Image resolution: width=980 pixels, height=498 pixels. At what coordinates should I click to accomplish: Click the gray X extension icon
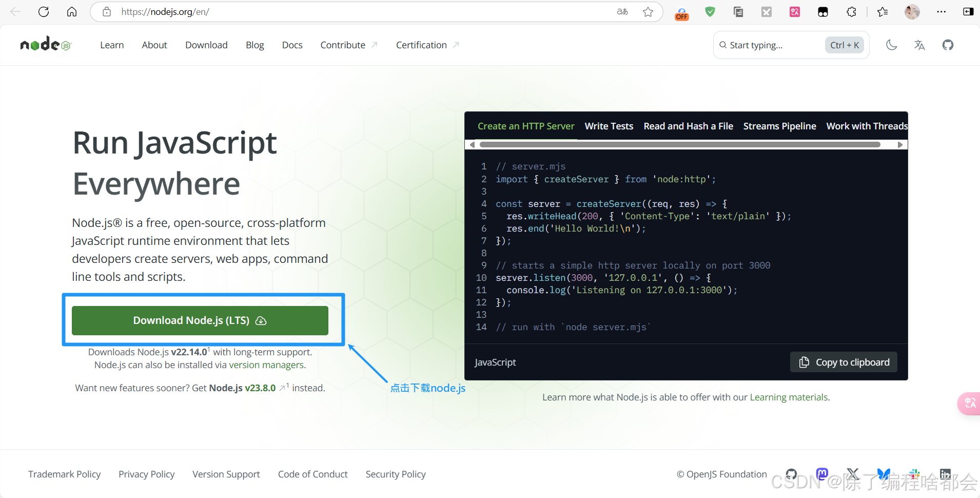coord(767,12)
